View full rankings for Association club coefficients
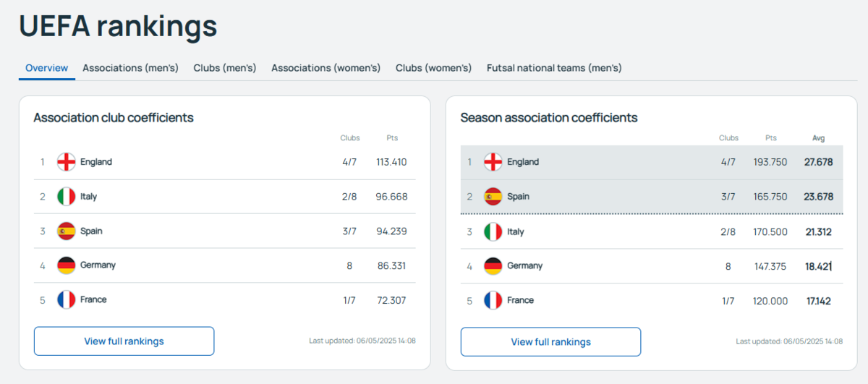 click(x=124, y=341)
